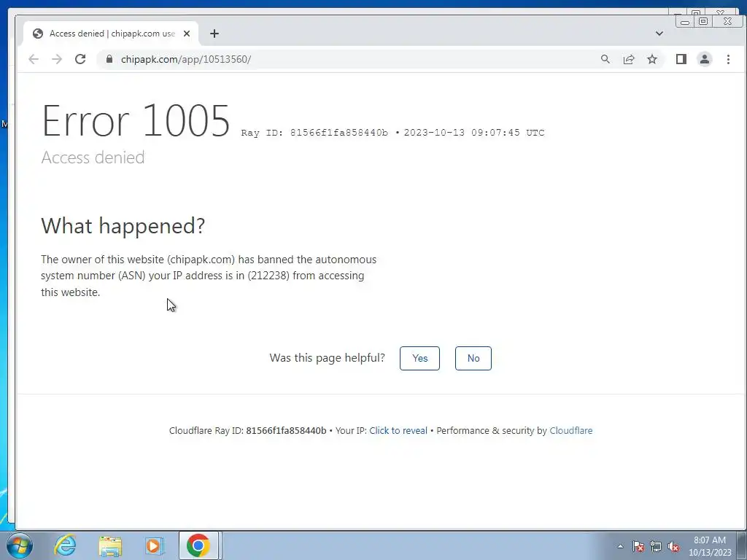Expand the tab search chevron
This screenshot has height=560, width=747.
coord(659,34)
